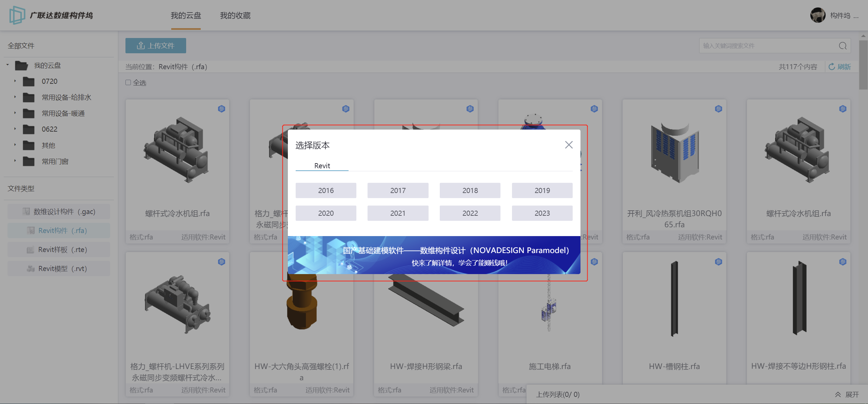The width and height of the screenshot is (868, 404).
Task: Click the refresh 刷新 icon
Action: [832, 67]
